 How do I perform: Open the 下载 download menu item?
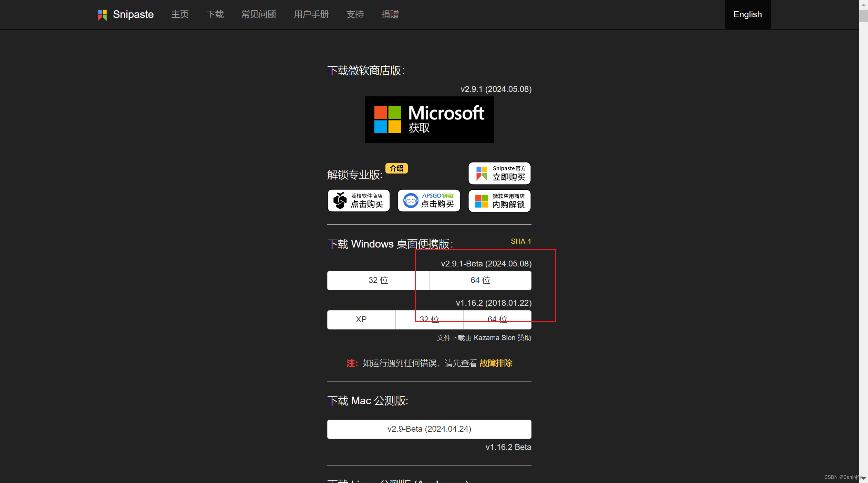tap(215, 14)
